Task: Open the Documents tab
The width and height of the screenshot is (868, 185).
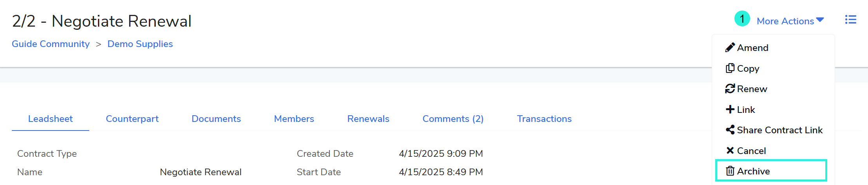Action: 216,119
